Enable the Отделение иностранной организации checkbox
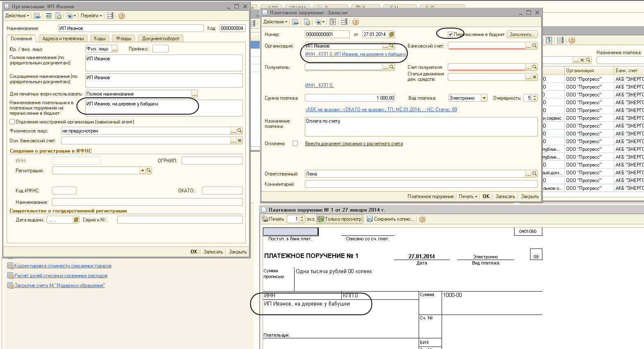 click(12, 122)
